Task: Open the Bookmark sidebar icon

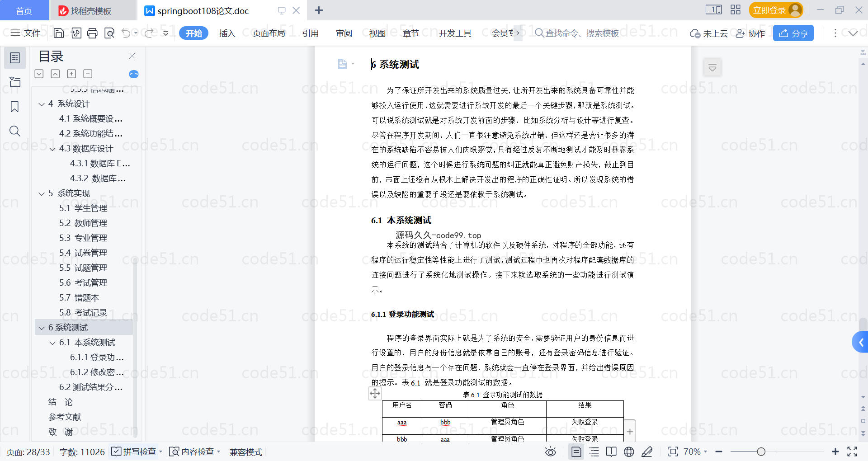Action: click(x=15, y=107)
